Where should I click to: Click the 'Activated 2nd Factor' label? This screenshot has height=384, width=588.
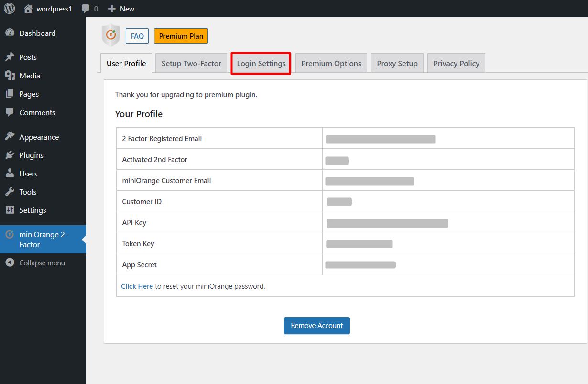click(155, 160)
